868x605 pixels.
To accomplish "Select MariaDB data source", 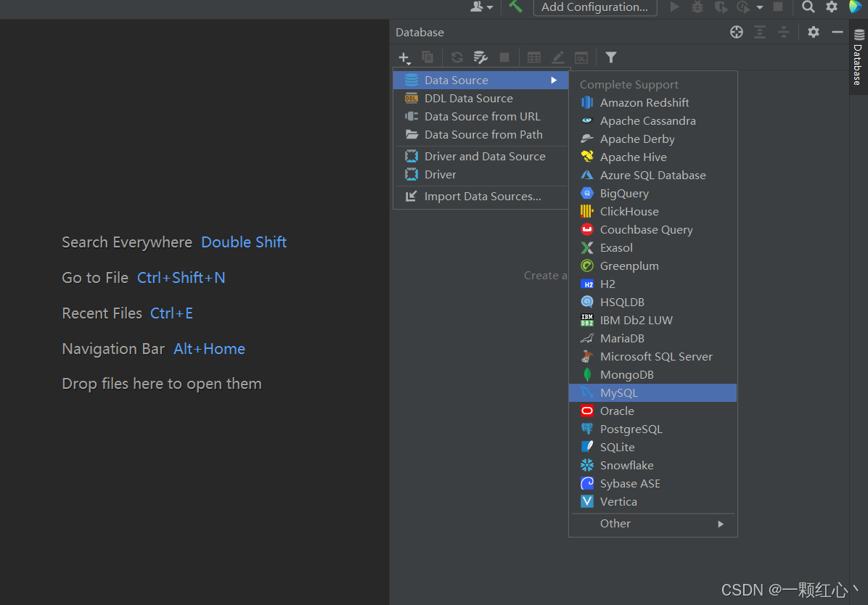I will (652, 339).
